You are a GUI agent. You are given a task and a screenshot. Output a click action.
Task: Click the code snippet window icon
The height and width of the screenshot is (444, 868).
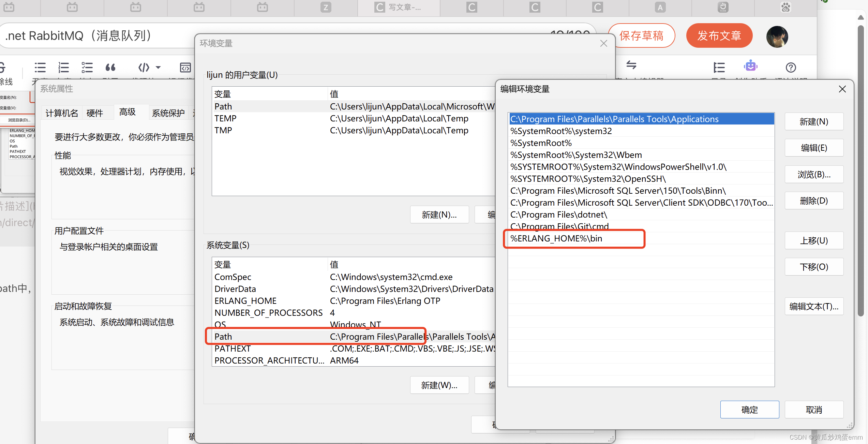click(185, 68)
